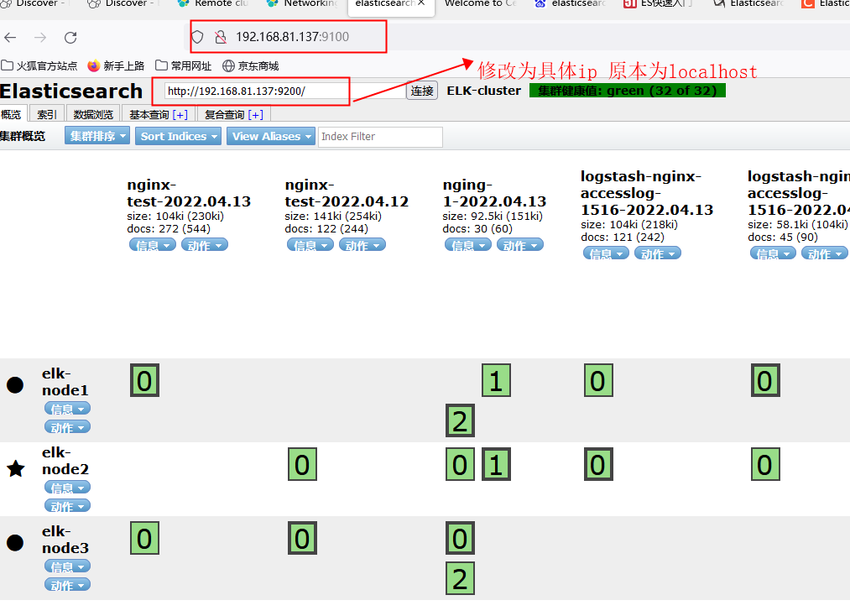Click the address bar showing 192.168.81.137:9100
Image resolution: width=850 pixels, height=616 pixels.
pos(292,37)
